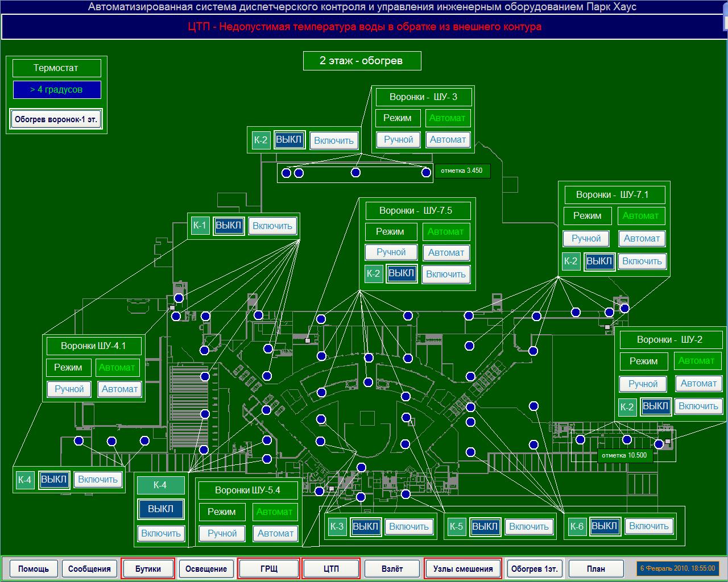Image resolution: width=728 pixels, height=582 pixels.
Task: Open the Освещение lighting screen
Action: (206, 568)
